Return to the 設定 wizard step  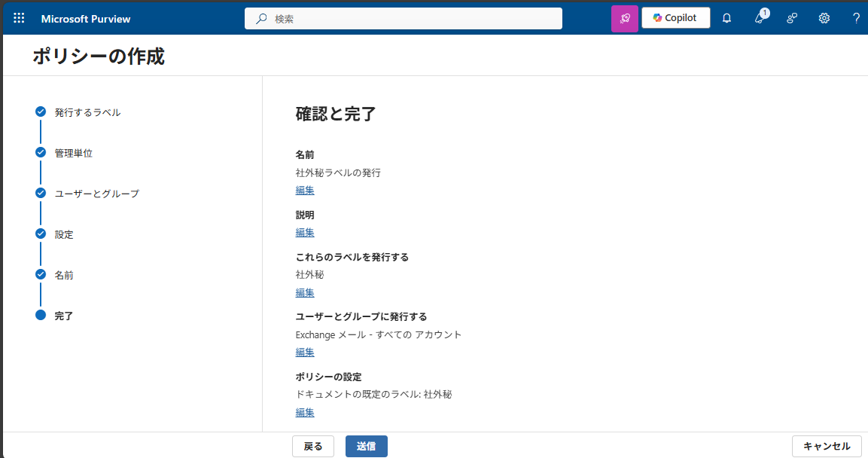(64, 234)
